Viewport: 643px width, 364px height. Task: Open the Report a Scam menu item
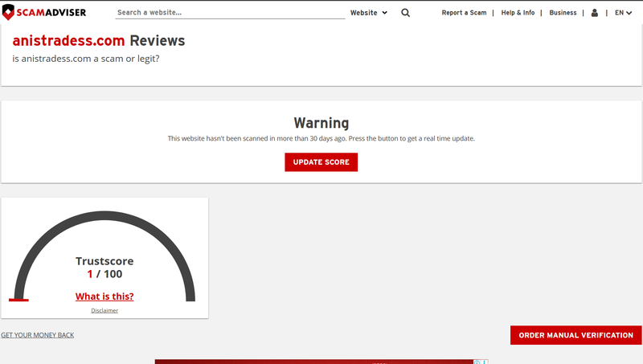(x=464, y=13)
